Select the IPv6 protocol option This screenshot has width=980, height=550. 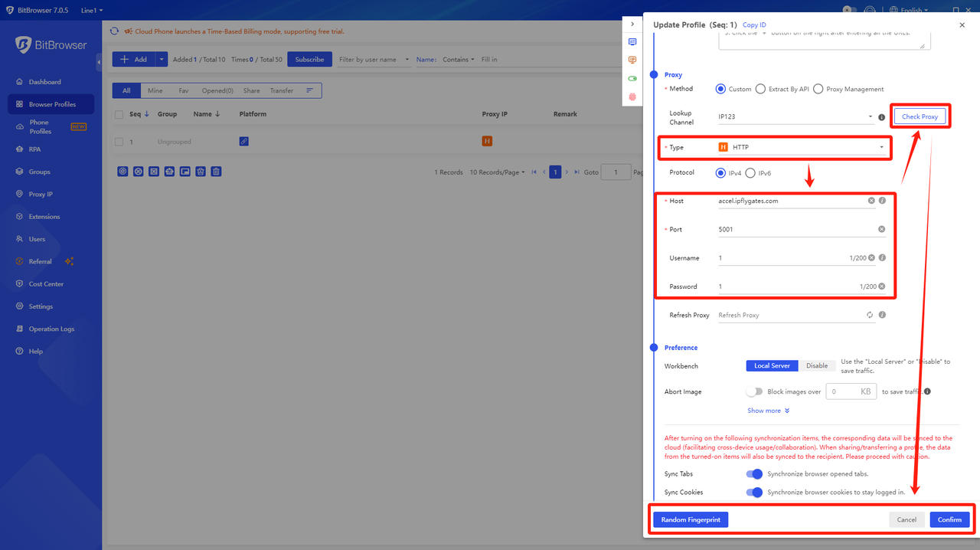[x=750, y=172]
